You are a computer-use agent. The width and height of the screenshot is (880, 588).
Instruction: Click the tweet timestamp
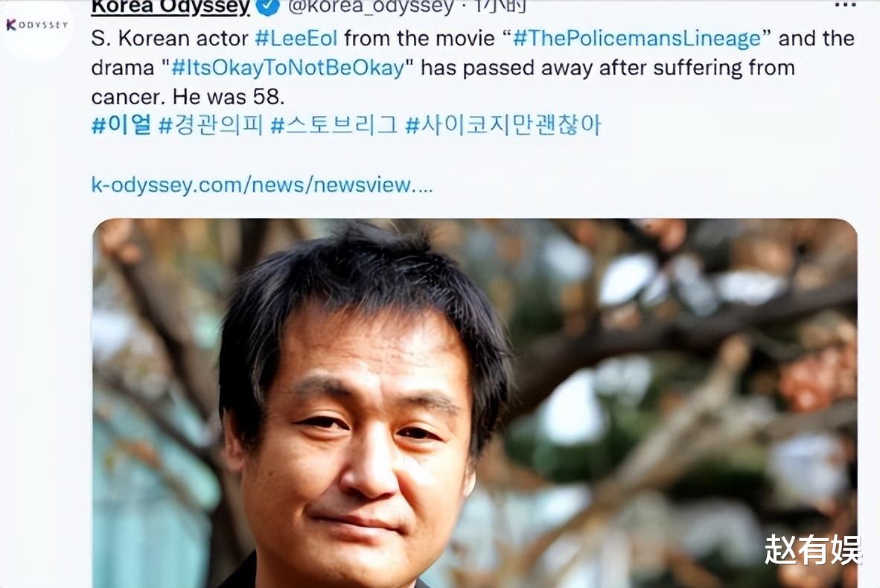(x=501, y=7)
